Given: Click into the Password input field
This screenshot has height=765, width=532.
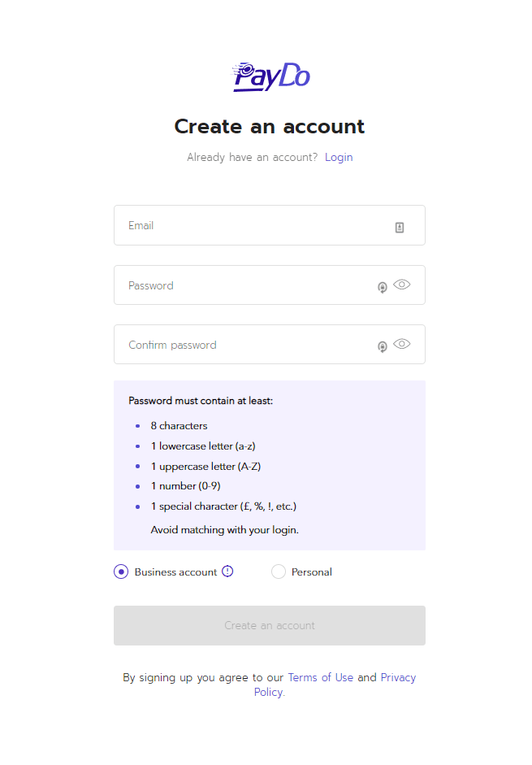Looking at the screenshot, I should pos(244,285).
